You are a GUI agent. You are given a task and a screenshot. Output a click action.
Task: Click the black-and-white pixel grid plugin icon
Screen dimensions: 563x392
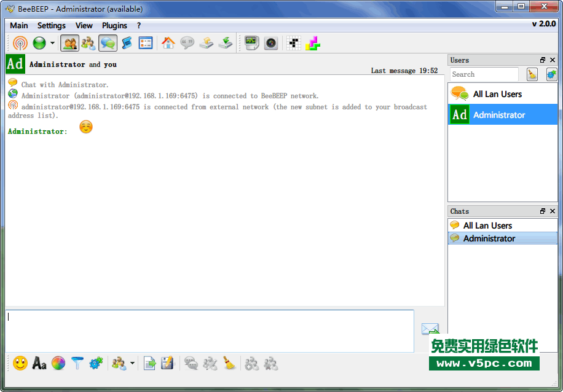[294, 43]
